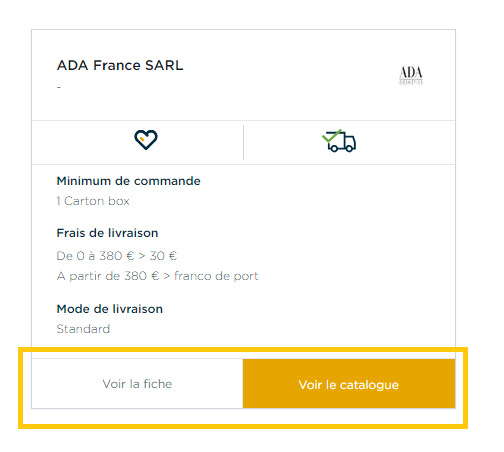This screenshot has height=452, width=504.
Task: Select the 'franco de port' delivery fee line
Action: 157,276
